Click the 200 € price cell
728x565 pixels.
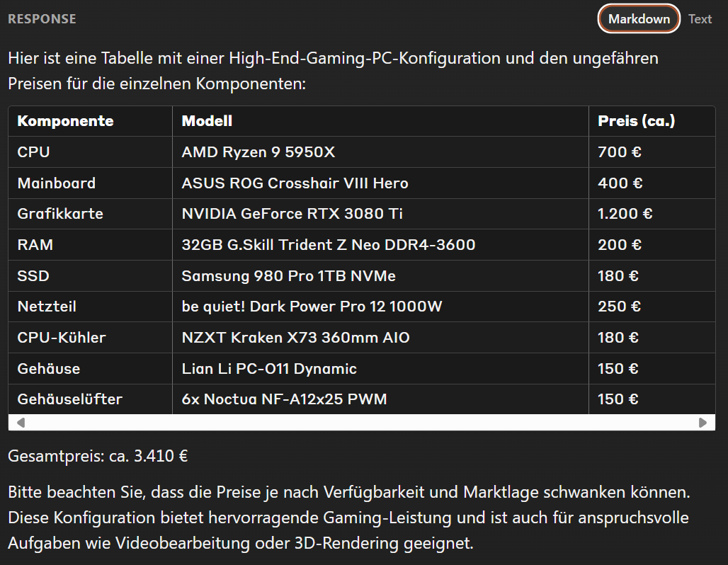click(x=652, y=245)
